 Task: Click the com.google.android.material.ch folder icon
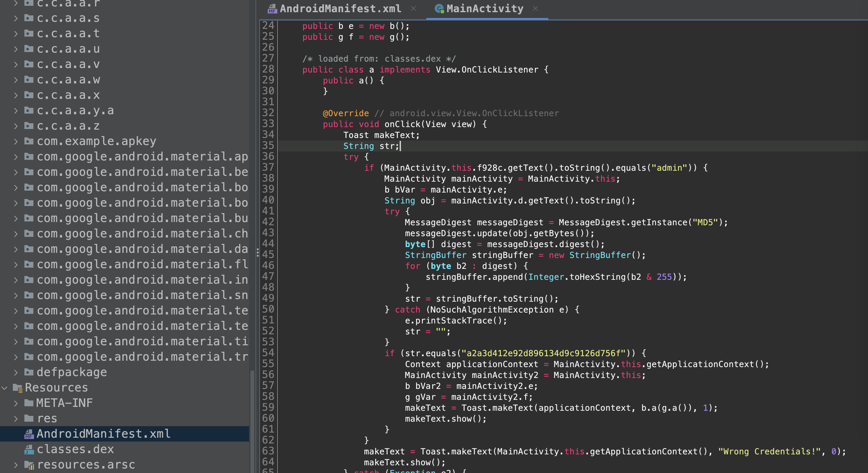pos(29,234)
